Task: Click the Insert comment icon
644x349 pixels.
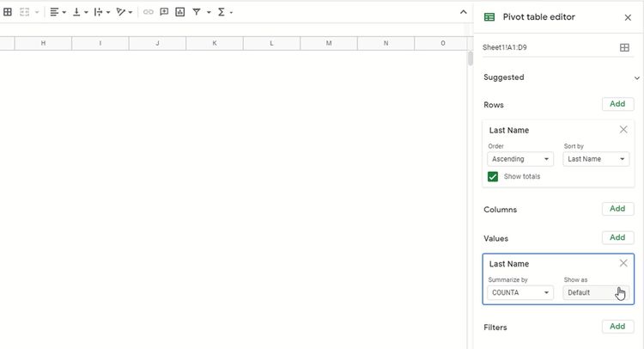Action: tap(164, 12)
